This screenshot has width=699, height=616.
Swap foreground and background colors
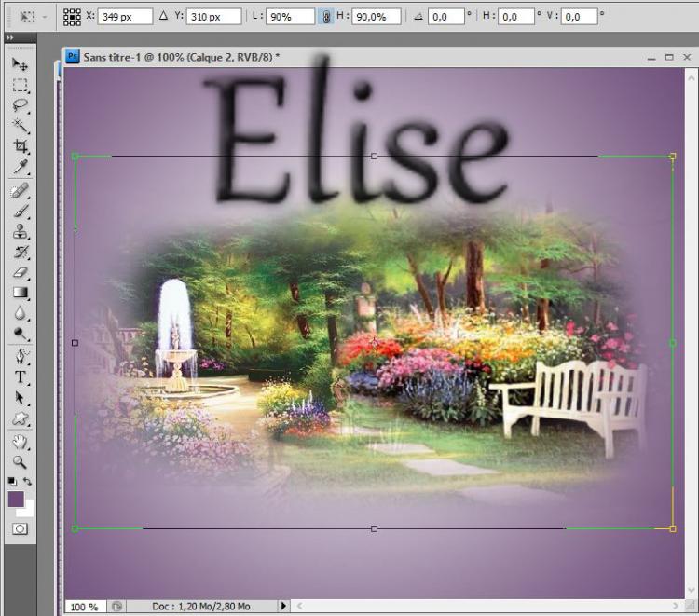click(x=28, y=482)
